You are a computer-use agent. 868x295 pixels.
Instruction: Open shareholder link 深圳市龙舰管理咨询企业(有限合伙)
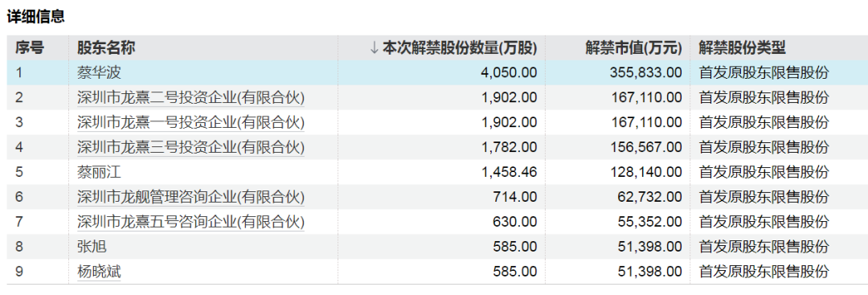[191, 197]
